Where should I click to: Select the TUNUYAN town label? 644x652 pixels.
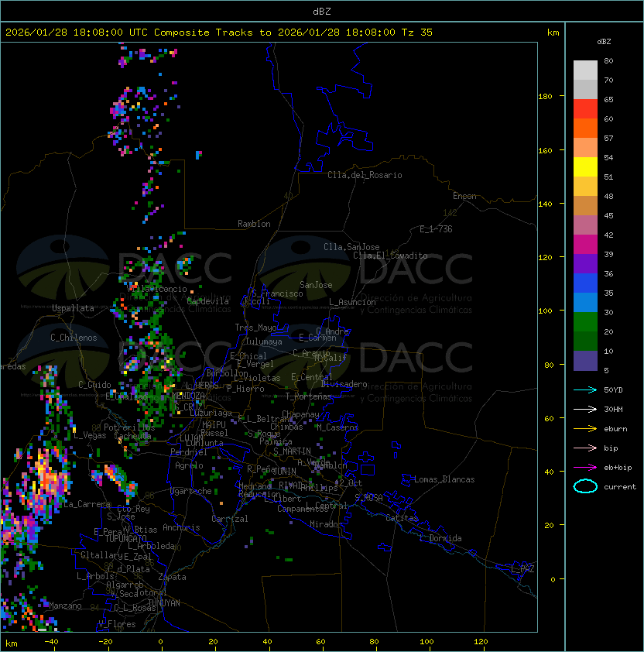[x=164, y=602]
